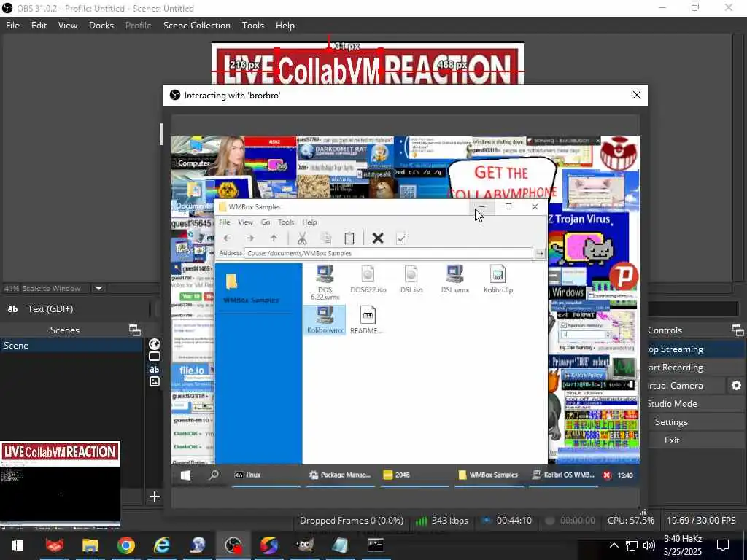
Task: Switch to 'linux' in inner taskbar
Action: [266, 475]
